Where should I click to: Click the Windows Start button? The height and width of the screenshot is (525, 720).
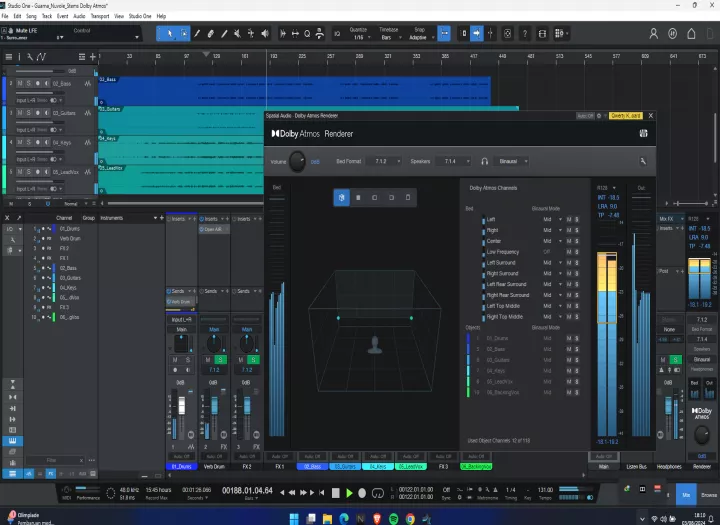pyautogui.click(x=294, y=519)
